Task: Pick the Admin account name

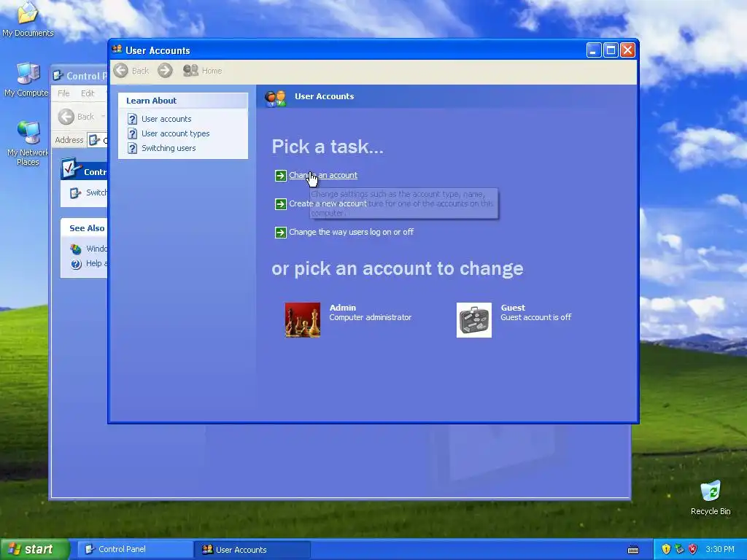Action: (343, 308)
